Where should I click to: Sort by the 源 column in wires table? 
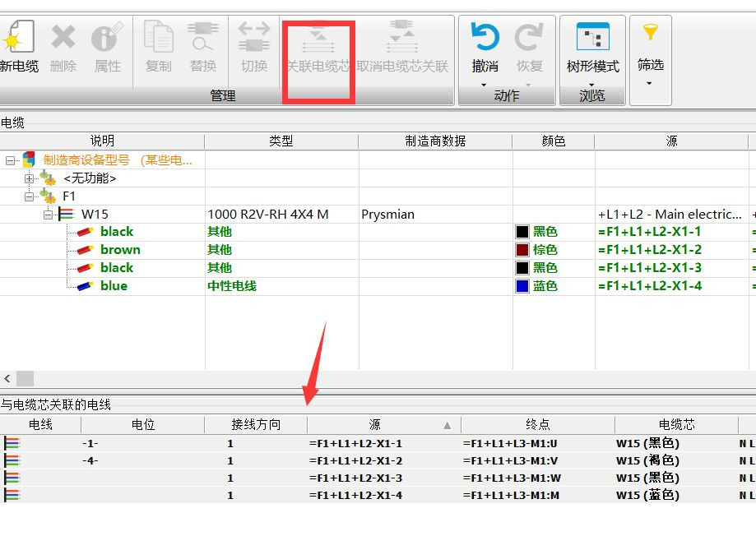[375, 425]
